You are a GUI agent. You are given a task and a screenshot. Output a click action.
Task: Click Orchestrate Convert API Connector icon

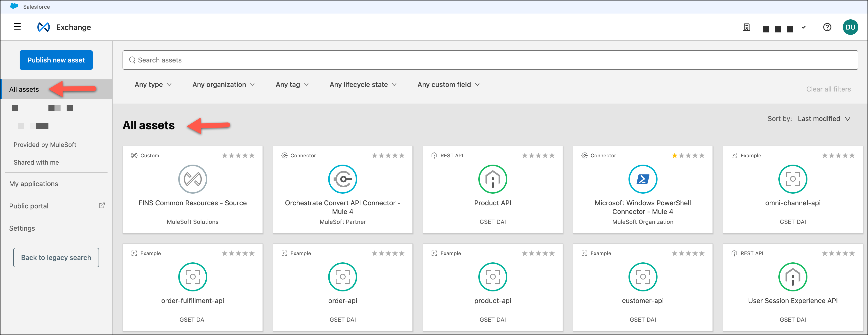342,179
